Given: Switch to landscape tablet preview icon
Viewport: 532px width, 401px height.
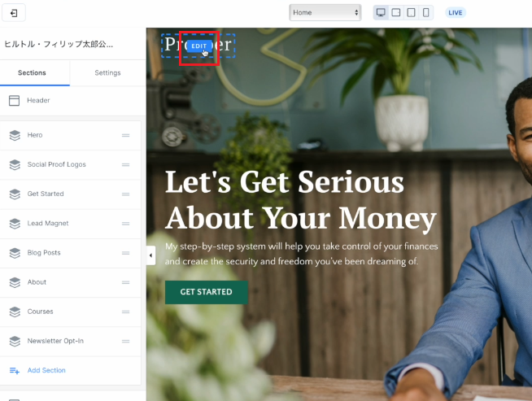Looking at the screenshot, I should tap(396, 12).
